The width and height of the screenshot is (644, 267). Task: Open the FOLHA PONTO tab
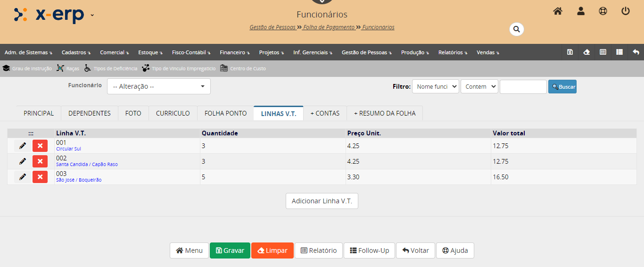click(x=225, y=113)
